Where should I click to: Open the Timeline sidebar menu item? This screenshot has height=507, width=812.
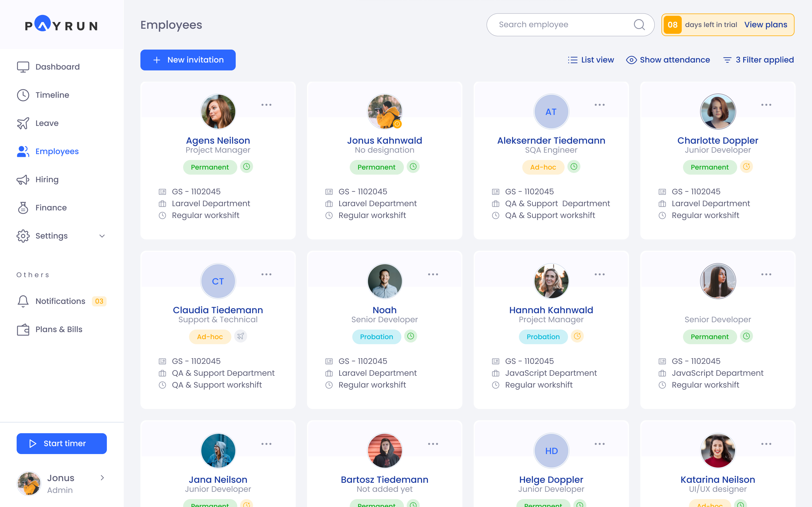pos(52,95)
